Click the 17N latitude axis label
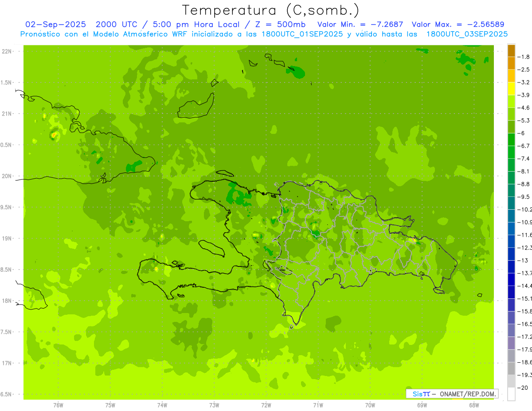Image resolution: width=532 pixels, height=411 pixels. [x=7, y=363]
